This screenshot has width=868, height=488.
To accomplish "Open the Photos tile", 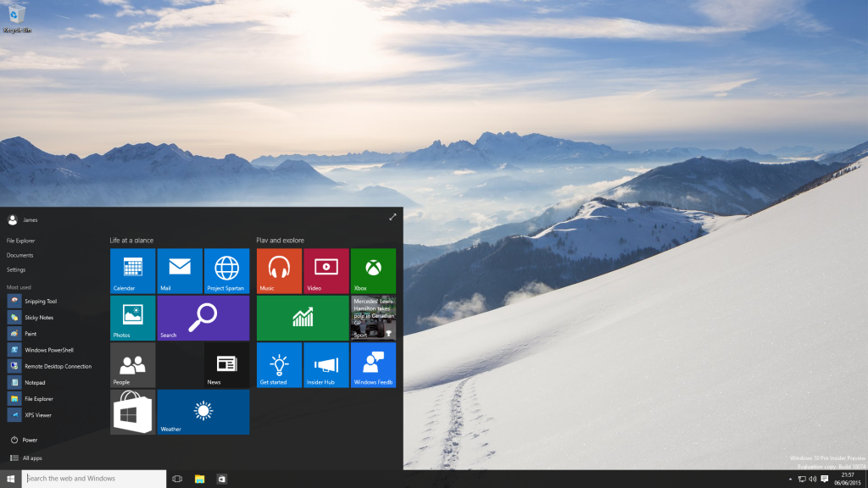I will pos(133,318).
